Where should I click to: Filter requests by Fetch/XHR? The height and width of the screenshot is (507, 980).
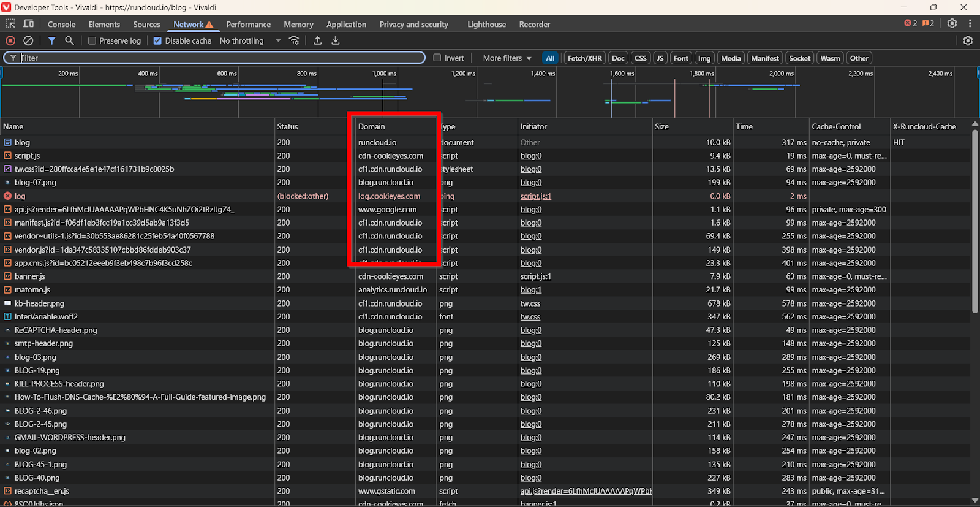tap(584, 58)
